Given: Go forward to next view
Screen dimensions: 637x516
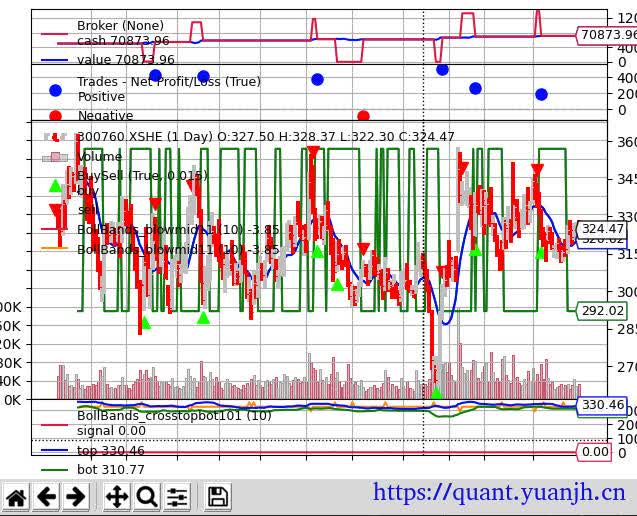Looking at the screenshot, I should click(76, 497).
